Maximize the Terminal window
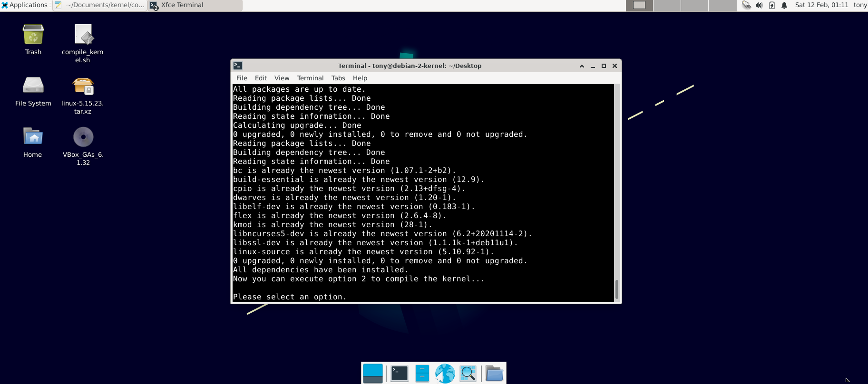This screenshot has height=384, width=868. point(604,66)
